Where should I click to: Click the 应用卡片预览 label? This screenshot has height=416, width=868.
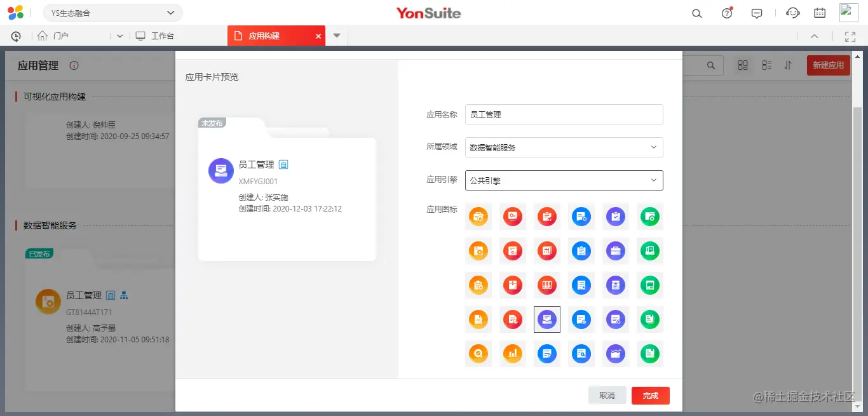coord(212,77)
